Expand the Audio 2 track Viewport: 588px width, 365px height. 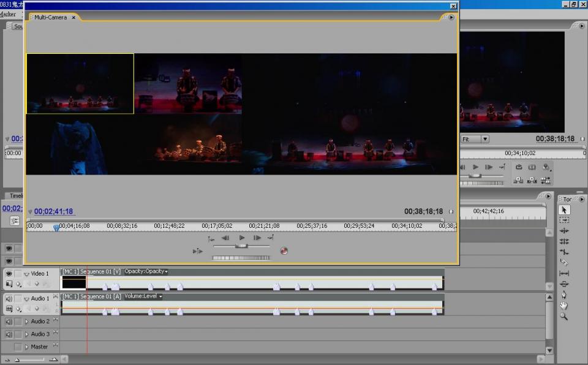click(x=26, y=322)
